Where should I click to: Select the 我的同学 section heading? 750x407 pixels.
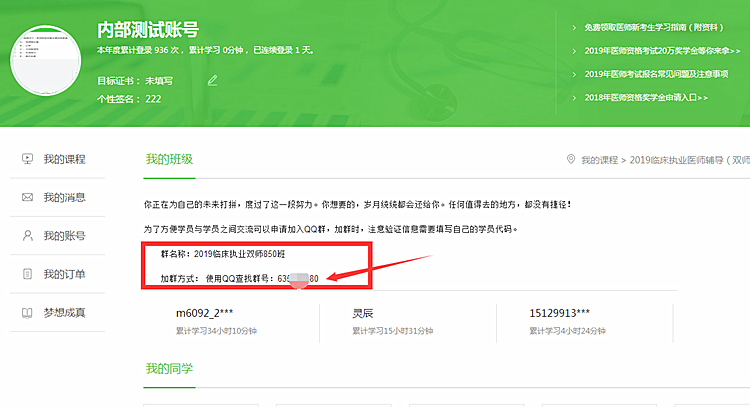pyautogui.click(x=169, y=369)
